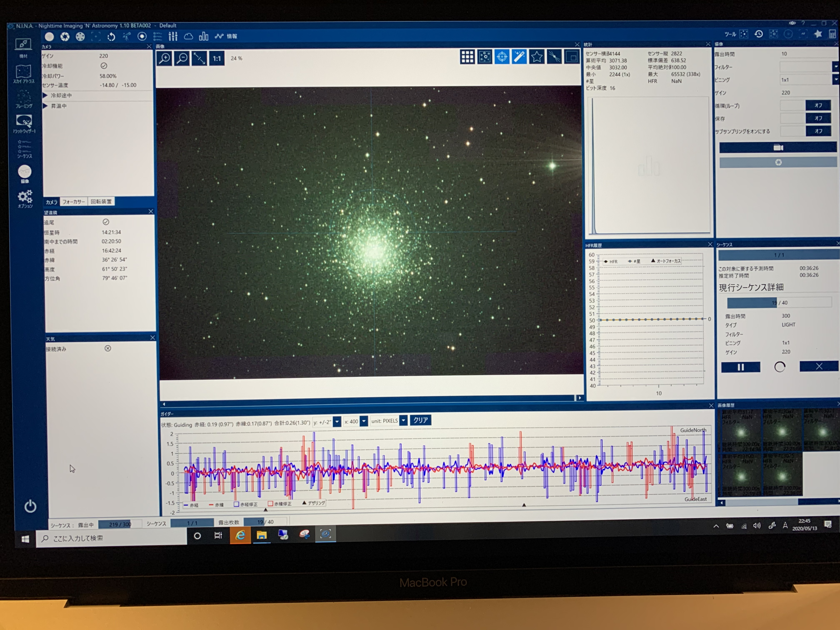Pause the running sequence

740,367
